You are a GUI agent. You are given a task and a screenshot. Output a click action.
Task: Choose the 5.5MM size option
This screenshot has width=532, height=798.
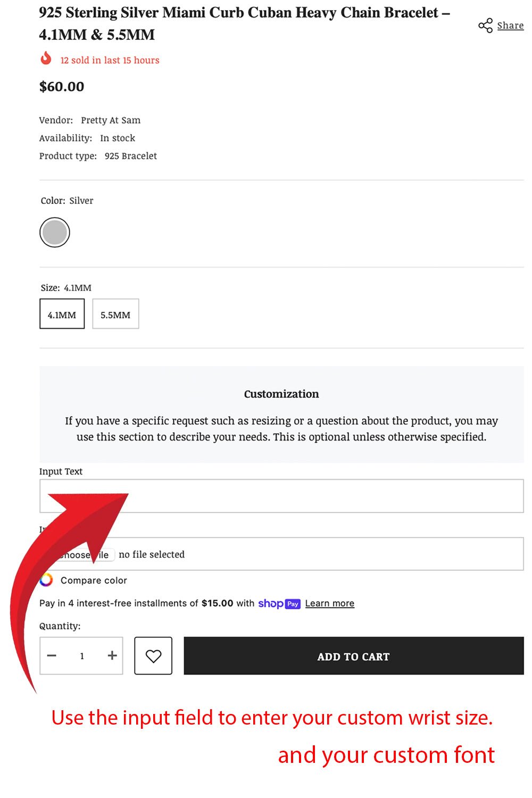click(x=115, y=314)
